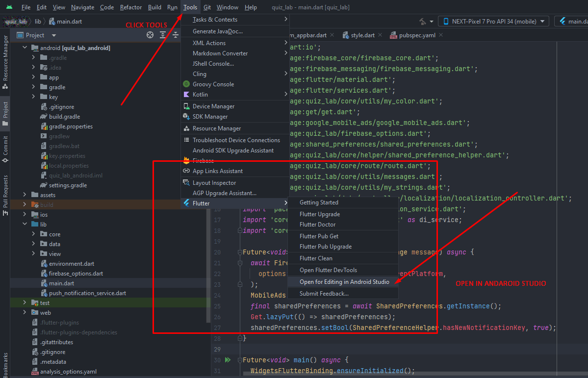Select Flutter Pub Get from the submenu

[319, 236]
